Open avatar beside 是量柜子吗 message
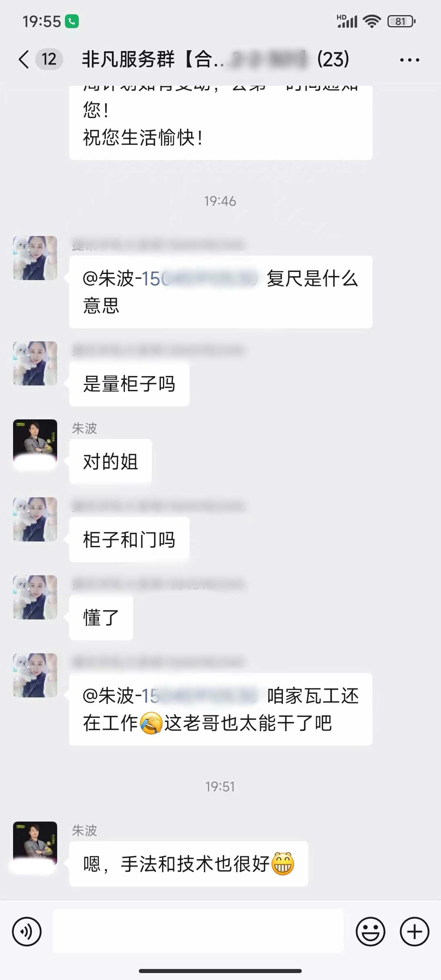This screenshot has width=441, height=980. 35,363
